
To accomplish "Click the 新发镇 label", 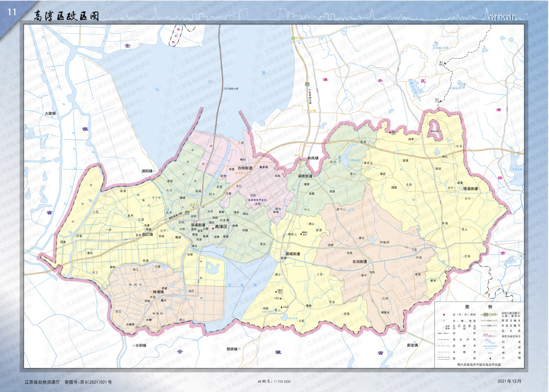I will 412,345.
